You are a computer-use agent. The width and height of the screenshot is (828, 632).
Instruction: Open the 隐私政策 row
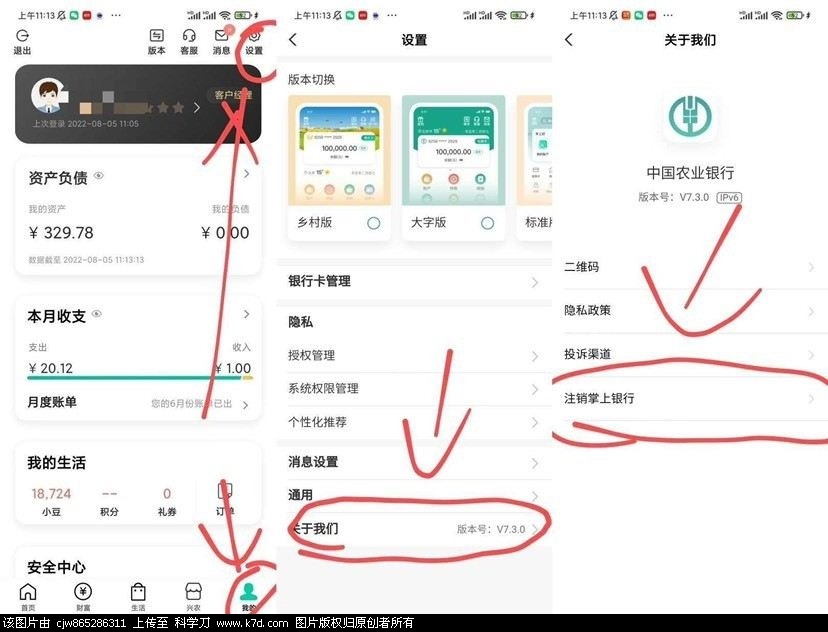(x=690, y=311)
